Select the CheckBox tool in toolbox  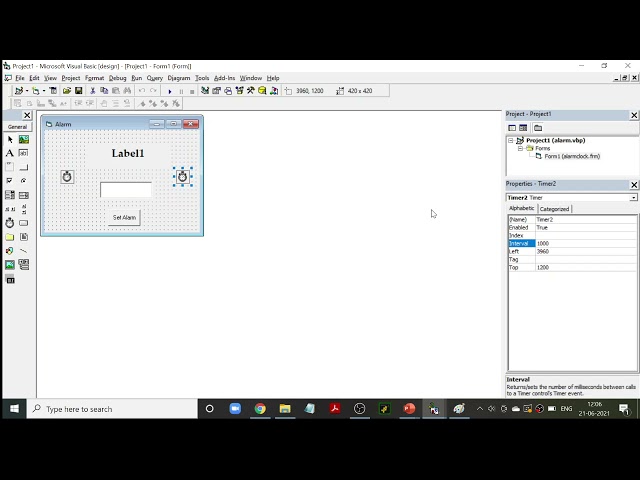click(x=10, y=181)
